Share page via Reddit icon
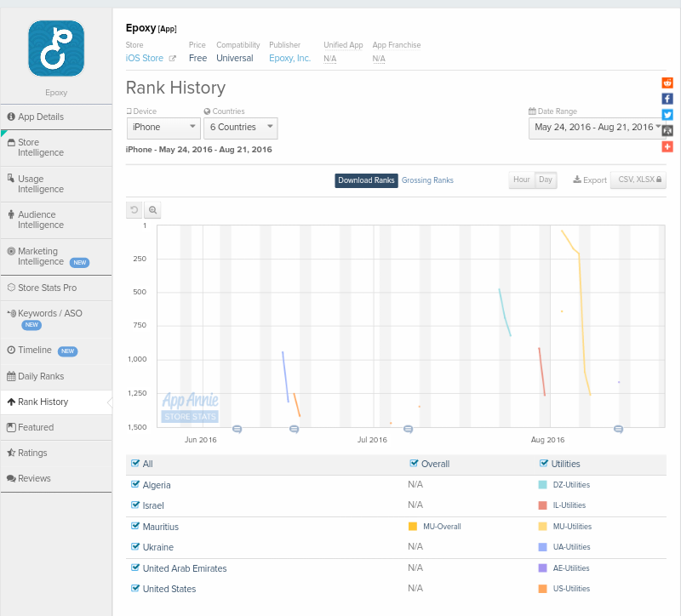This screenshot has height=616, width=681. (667, 83)
